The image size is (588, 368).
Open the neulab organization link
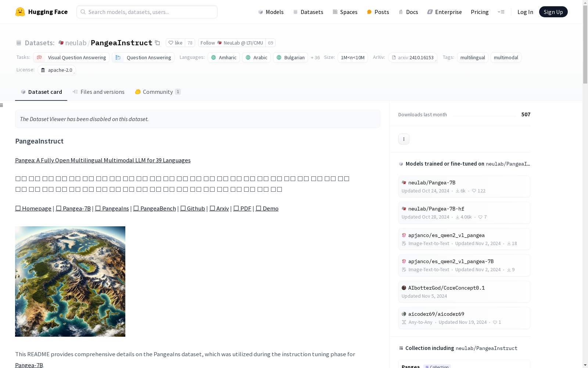tap(76, 43)
